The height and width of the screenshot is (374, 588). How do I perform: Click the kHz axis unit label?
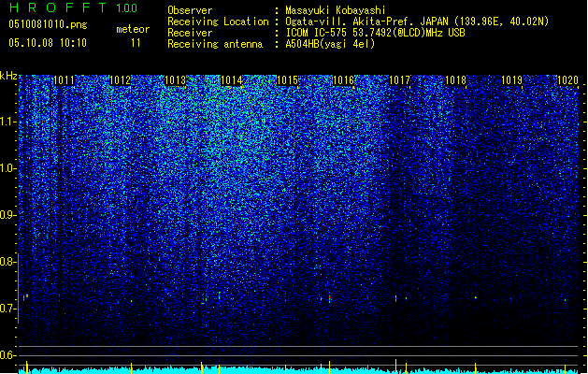(x=8, y=76)
